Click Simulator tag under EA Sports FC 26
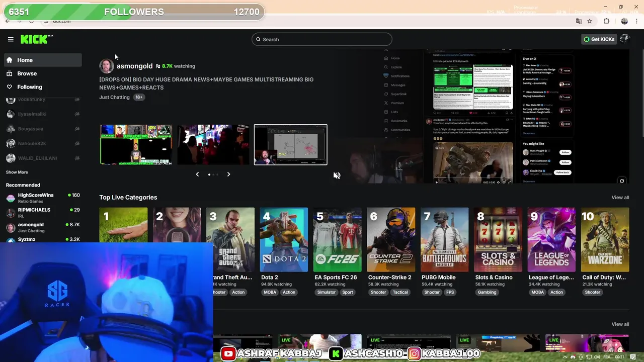Screen dimensions: 644x362 326,292
